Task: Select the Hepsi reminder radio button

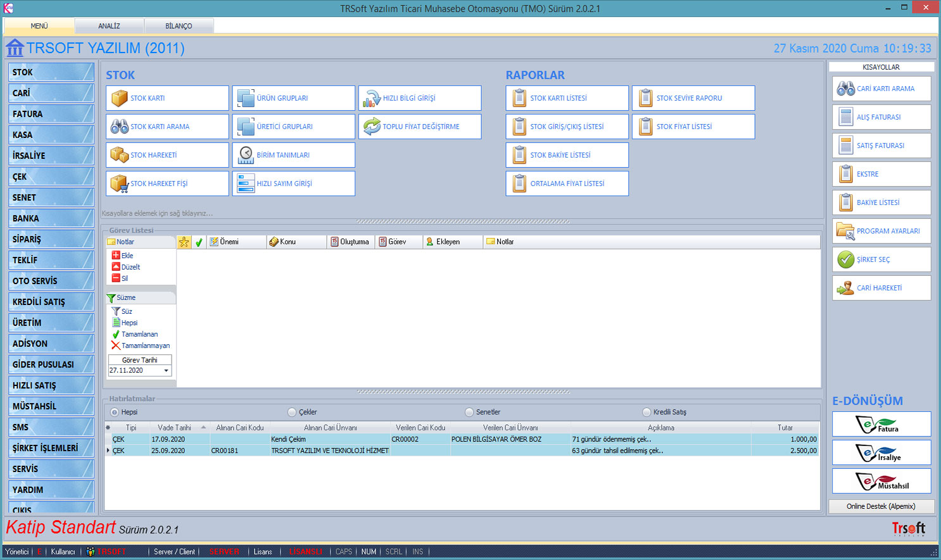Action: click(x=115, y=413)
